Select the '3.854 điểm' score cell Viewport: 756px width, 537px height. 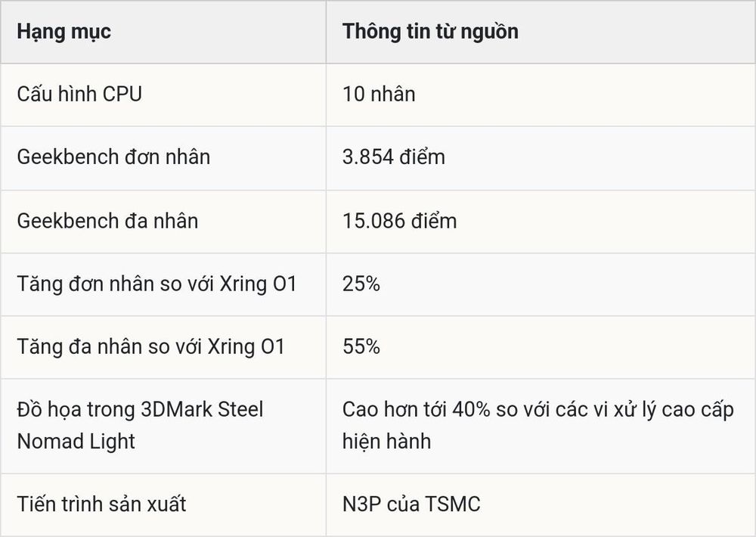tap(541, 158)
